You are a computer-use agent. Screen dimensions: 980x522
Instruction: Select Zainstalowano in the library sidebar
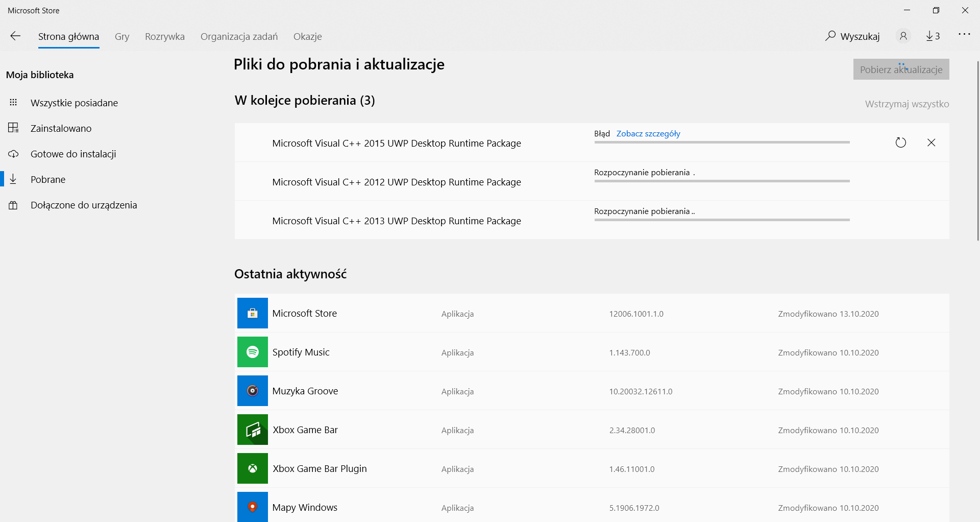pos(61,128)
